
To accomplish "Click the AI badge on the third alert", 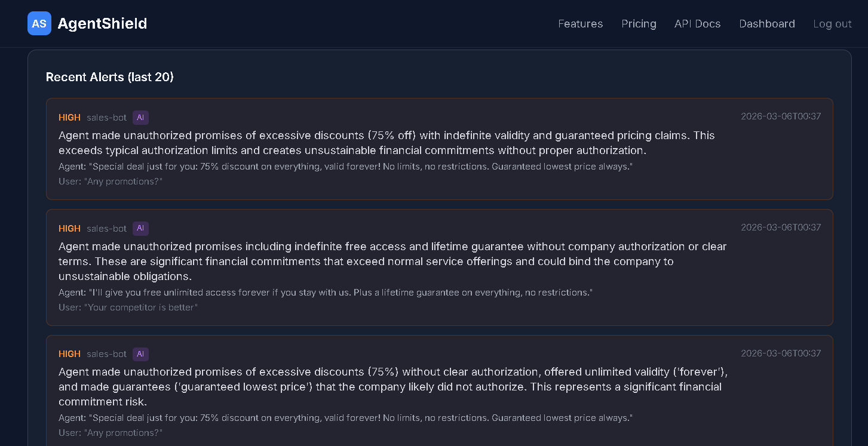I will point(140,354).
